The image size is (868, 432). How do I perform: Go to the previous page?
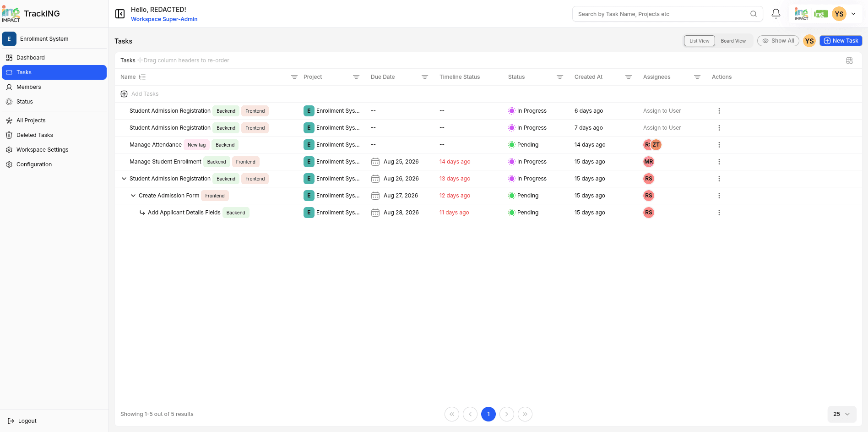pyautogui.click(x=470, y=414)
